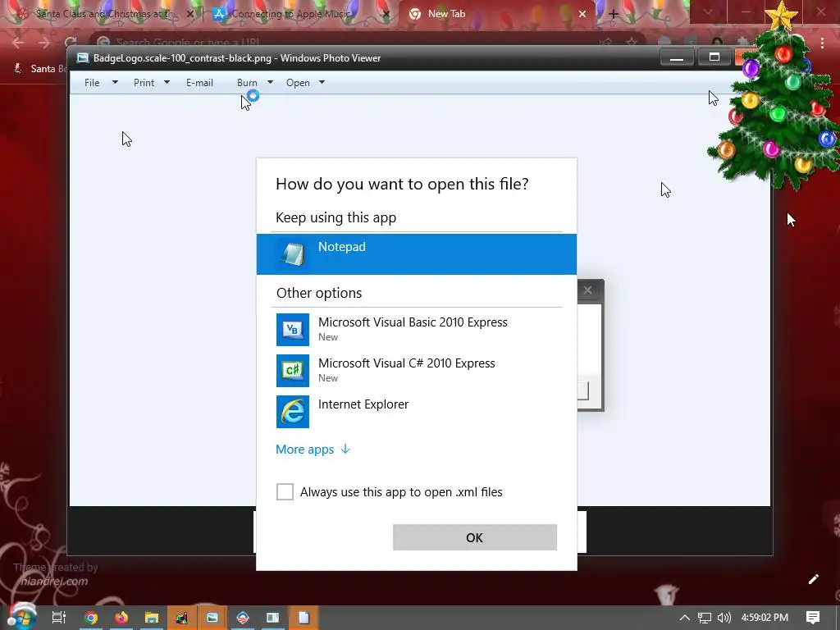Image resolution: width=840 pixels, height=630 pixels.
Task: Expand the Burn dropdown arrow
Action: point(270,83)
